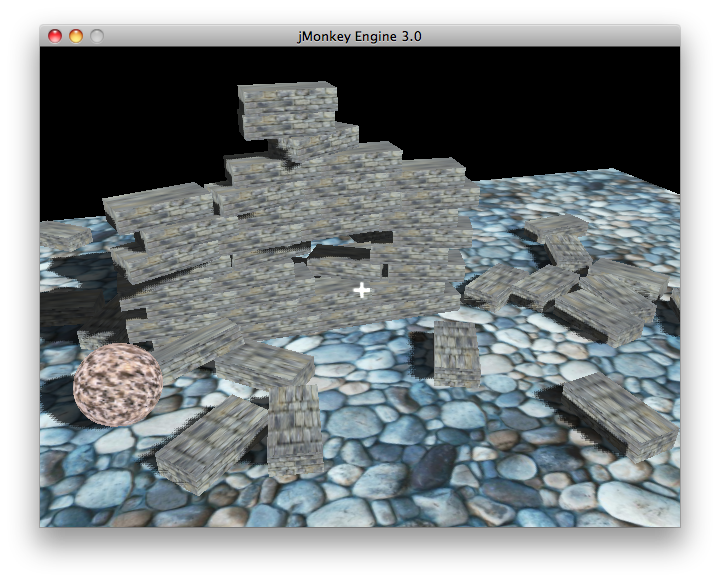Viewport: 720px width, 582px height.
Task: Click the standing brick in the front center
Action: pos(294,428)
